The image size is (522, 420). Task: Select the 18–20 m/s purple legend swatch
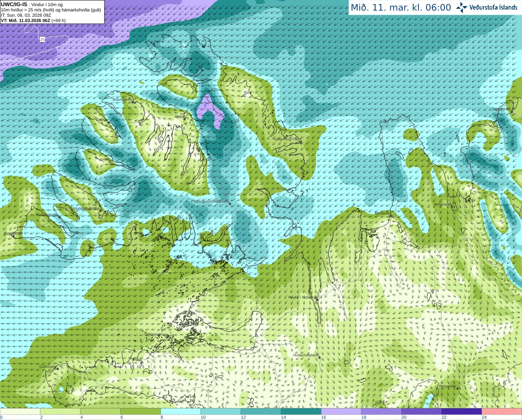point(381,411)
